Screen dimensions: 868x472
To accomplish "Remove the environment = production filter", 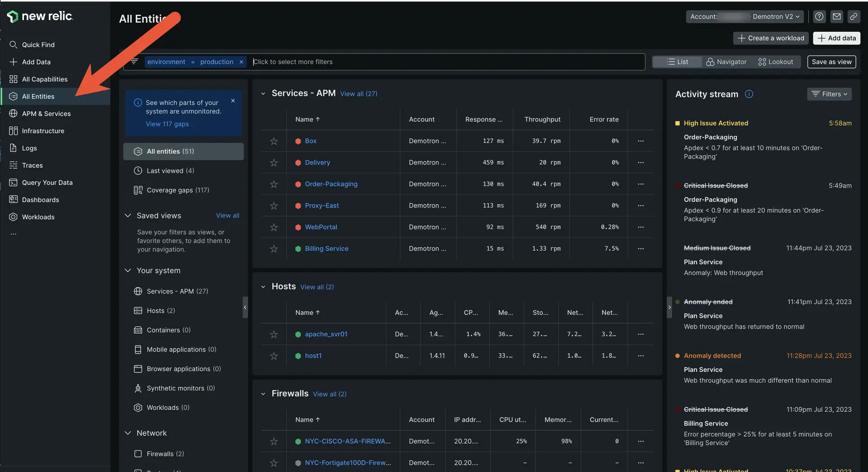I will [x=241, y=62].
